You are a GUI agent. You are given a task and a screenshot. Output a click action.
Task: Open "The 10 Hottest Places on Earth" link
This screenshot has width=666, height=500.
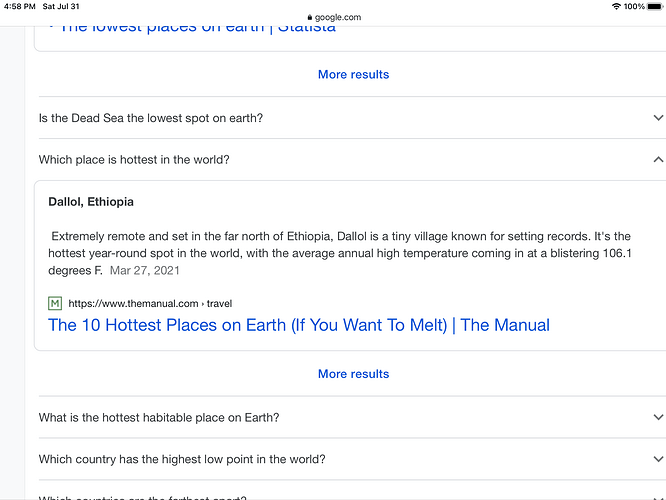(x=298, y=325)
